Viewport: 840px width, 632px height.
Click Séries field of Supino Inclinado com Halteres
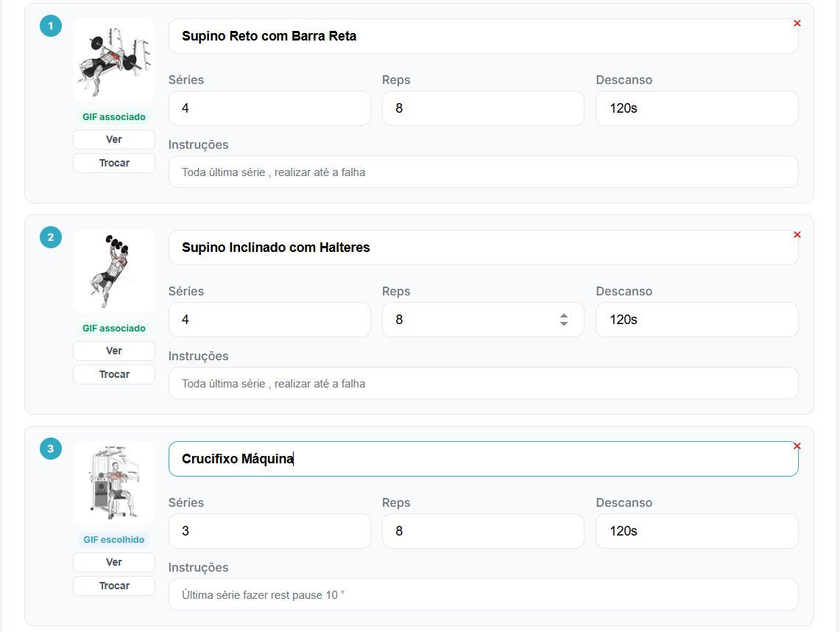[269, 320]
